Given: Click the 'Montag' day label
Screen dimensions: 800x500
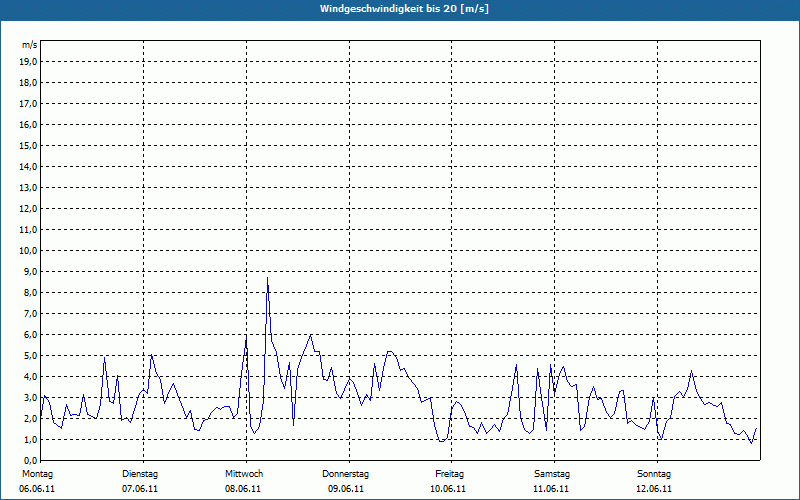Looking at the screenshot, I should 37,474.
